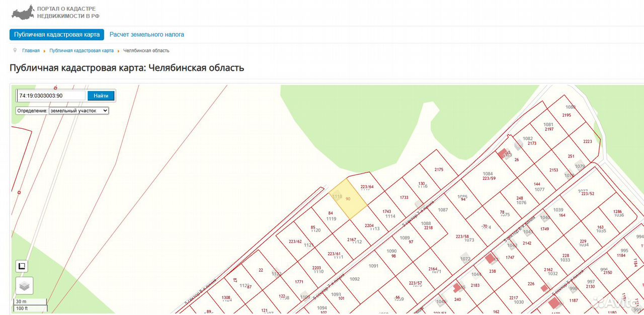The height and width of the screenshot is (315, 644).
Task: Click parcel label 2150
Action: [x=608, y=272]
